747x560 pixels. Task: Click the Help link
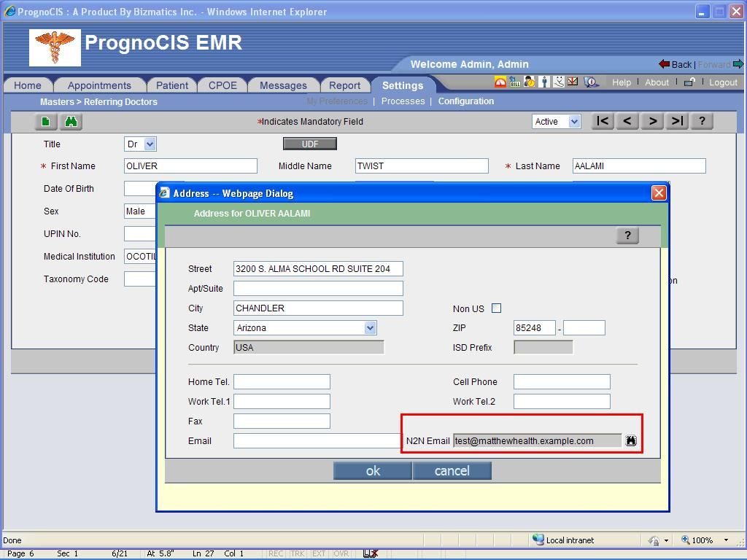point(622,82)
